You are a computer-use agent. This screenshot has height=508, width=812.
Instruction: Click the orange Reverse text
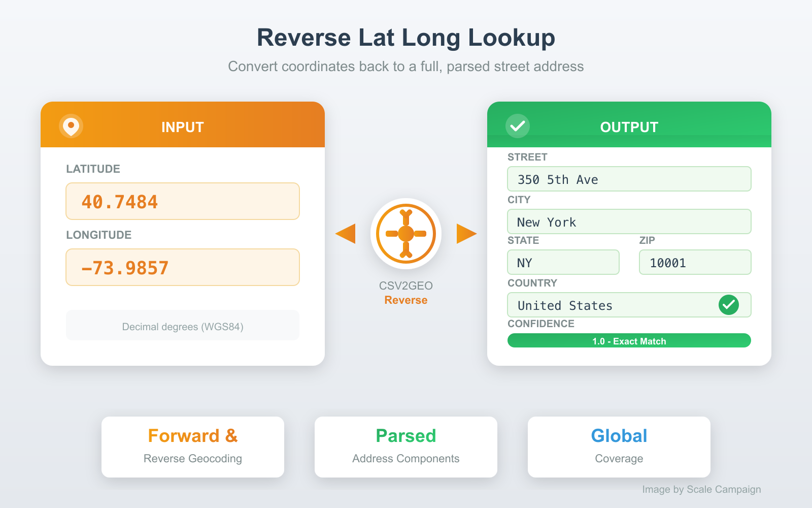pyautogui.click(x=406, y=300)
